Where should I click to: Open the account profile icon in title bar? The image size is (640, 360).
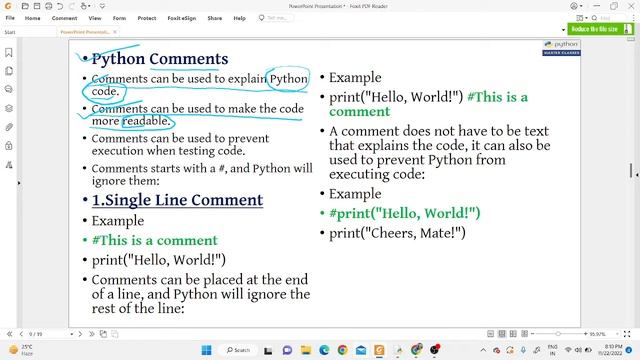click(574, 6)
